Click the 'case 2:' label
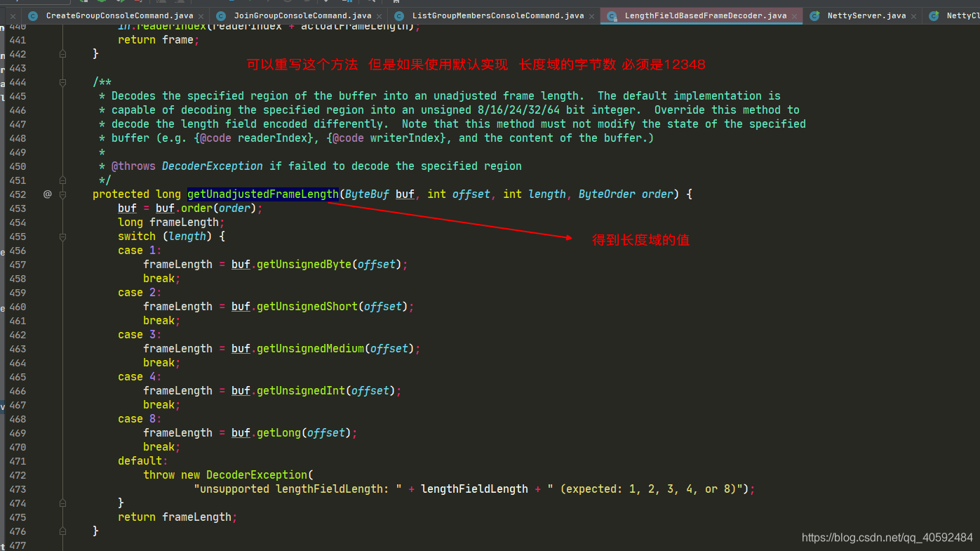The height and width of the screenshot is (551, 980). coord(140,293)
